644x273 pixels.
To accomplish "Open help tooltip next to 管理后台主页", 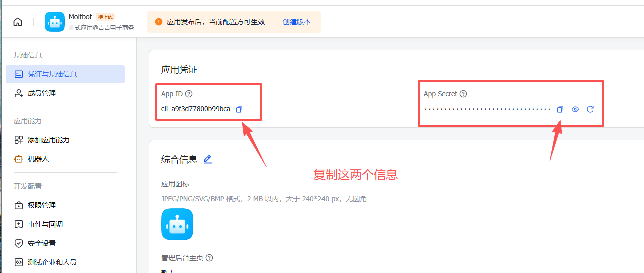I will [x=209, y=258].
